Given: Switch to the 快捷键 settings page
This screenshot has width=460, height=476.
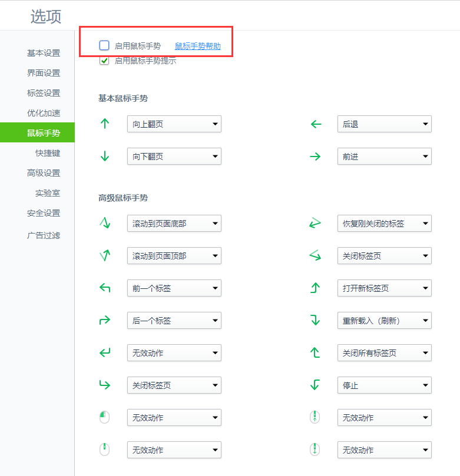Looking at the screenshot, I should click(48, 153).
